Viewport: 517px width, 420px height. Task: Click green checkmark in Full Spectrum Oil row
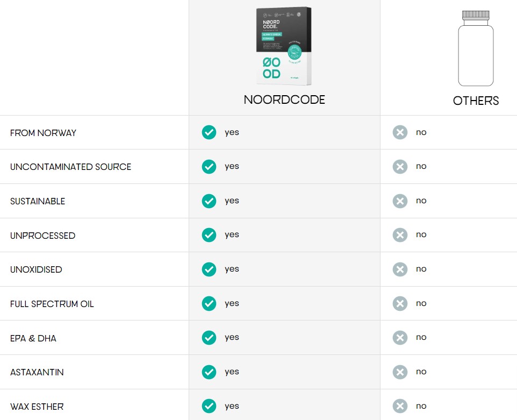(209, 303)
